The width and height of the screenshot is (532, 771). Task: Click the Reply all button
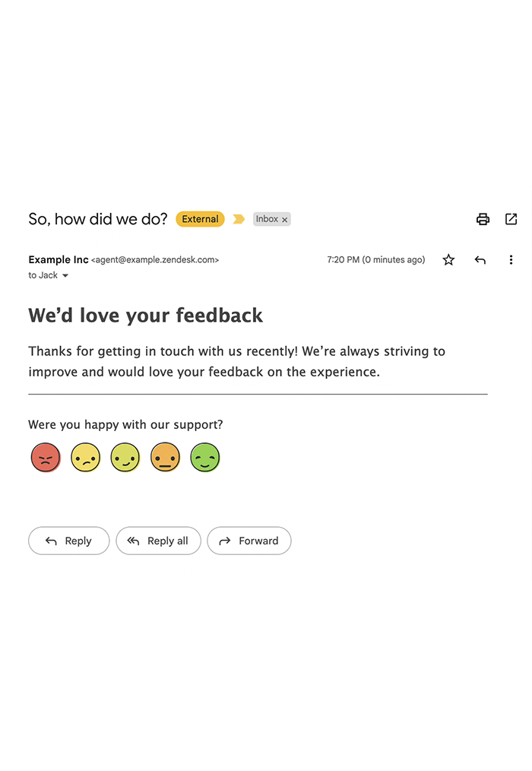pyautogui.click(x=158, y=541)
